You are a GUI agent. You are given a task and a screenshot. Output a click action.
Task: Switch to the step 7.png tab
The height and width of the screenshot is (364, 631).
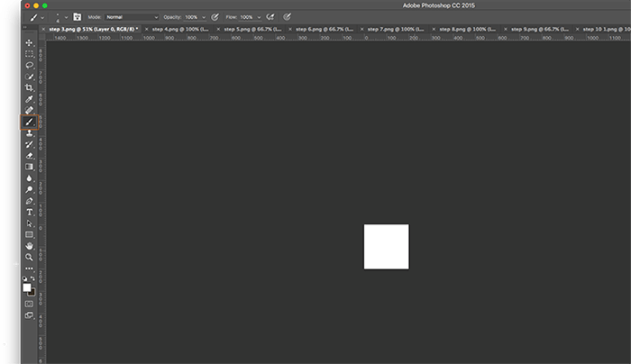(396, 30)
